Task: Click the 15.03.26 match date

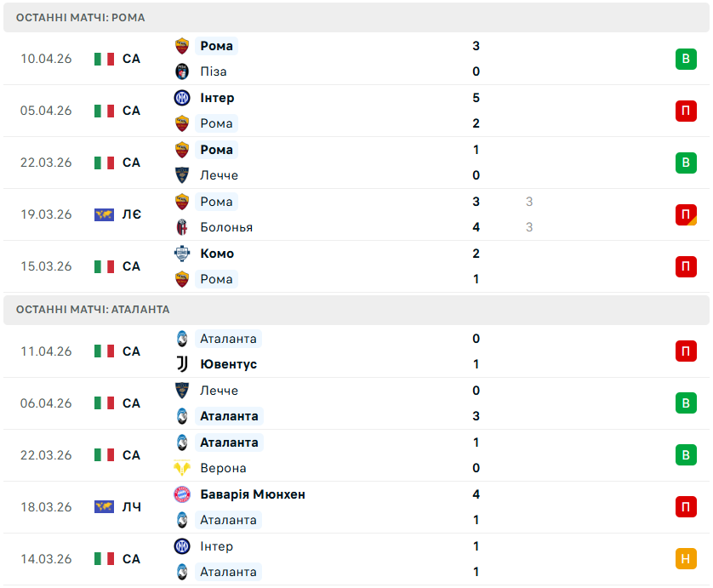Action: (x=47, y=266)
